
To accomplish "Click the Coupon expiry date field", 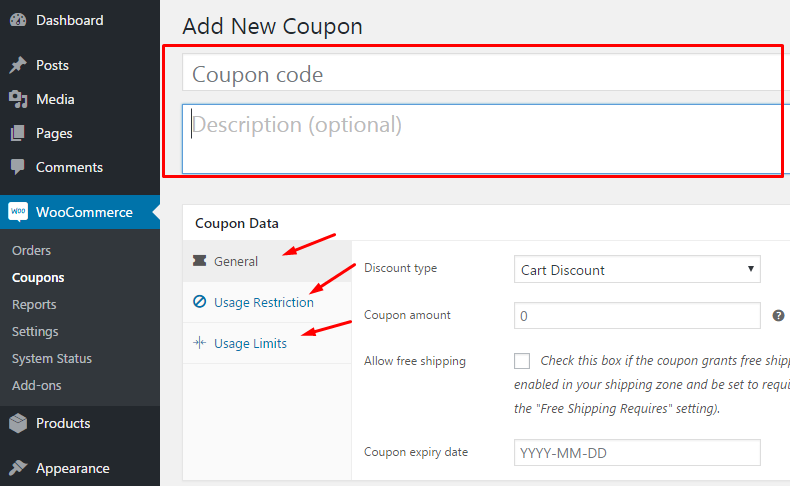I will 637,453.
